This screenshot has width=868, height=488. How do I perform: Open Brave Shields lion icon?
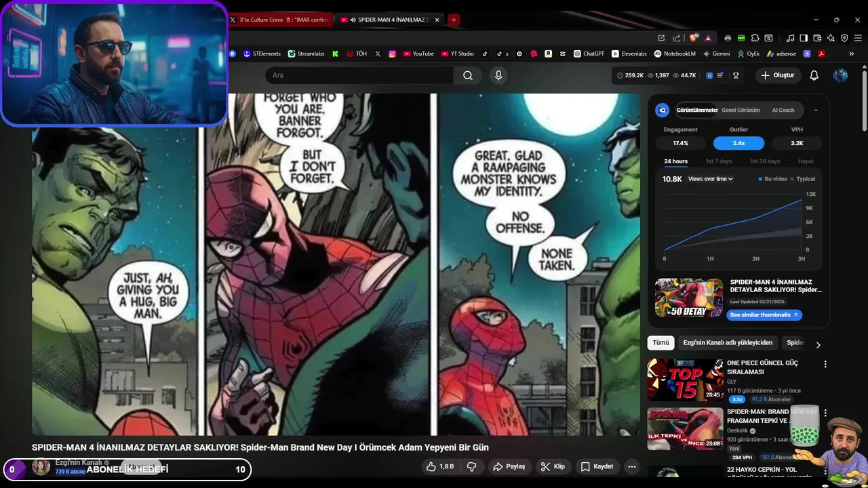click(x=694, y=38)
